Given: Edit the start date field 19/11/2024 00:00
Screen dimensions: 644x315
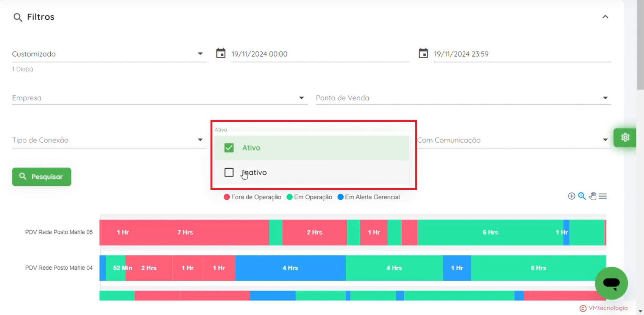Looking at the screenshot, I should 320,54.
